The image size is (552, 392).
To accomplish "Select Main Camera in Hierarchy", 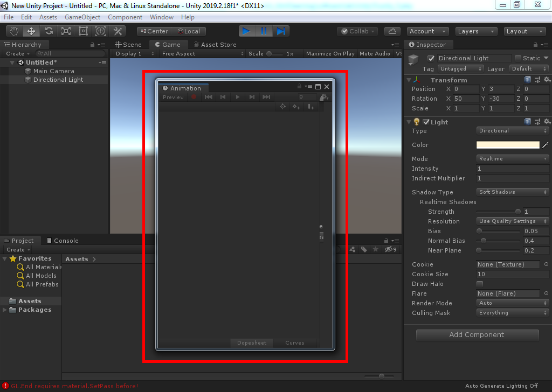I will click(x=53, y=71).
